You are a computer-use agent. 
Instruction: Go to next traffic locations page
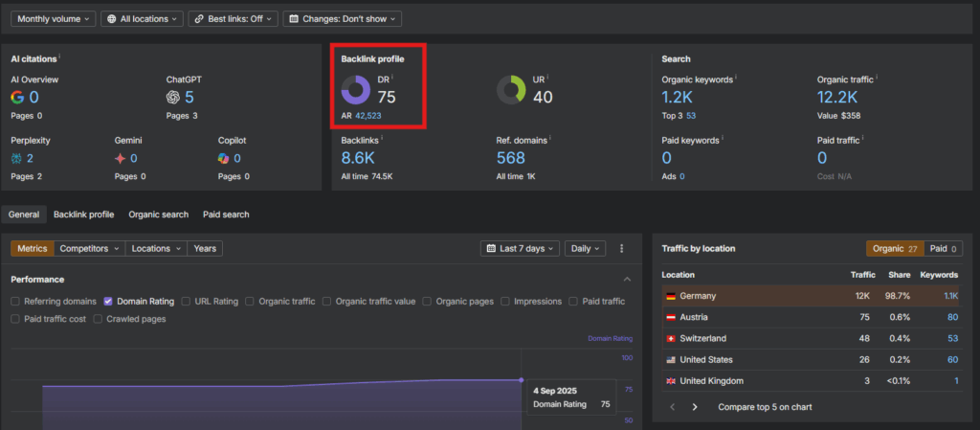695,407
